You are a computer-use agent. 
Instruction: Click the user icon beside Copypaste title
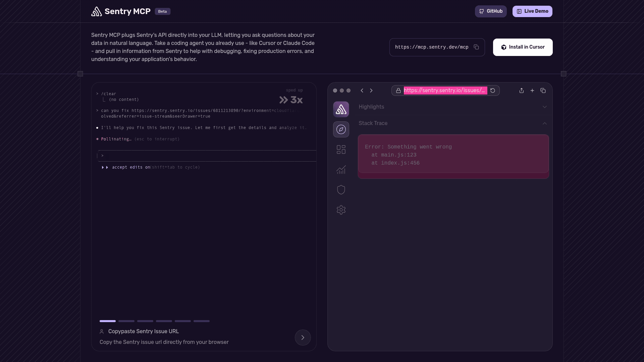(x=102, y=331)
